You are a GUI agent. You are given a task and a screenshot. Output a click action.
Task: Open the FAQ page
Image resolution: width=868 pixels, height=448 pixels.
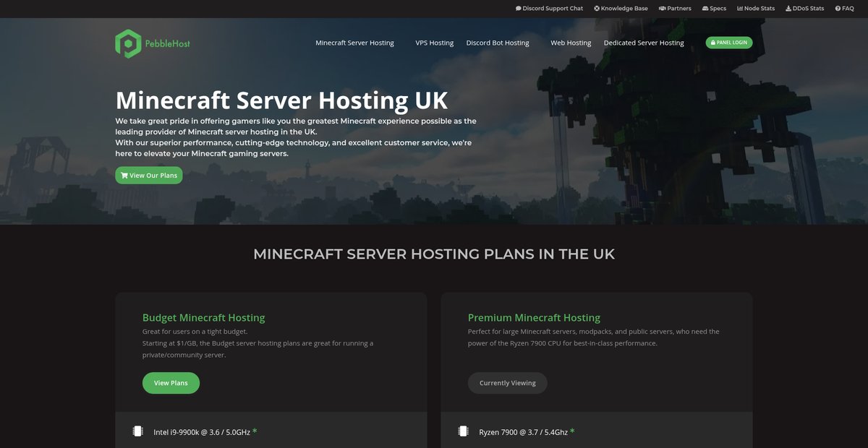[844, 9]
